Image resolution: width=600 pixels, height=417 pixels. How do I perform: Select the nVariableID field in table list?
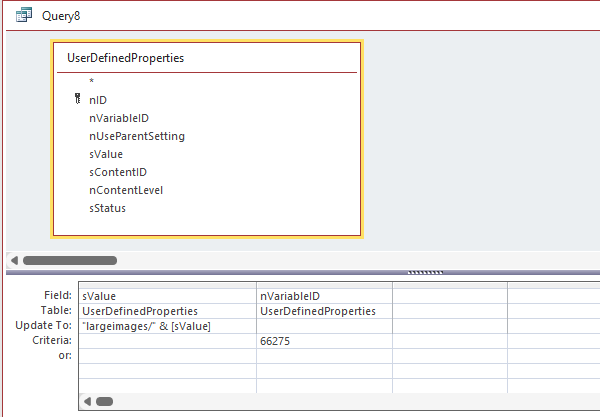point(118,117)
